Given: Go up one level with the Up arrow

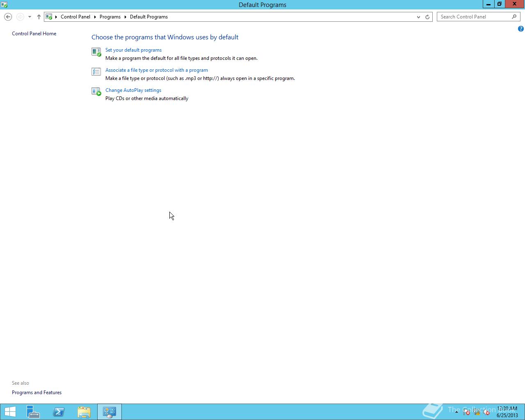Looking at the screenshot, I should click(39, 17).
